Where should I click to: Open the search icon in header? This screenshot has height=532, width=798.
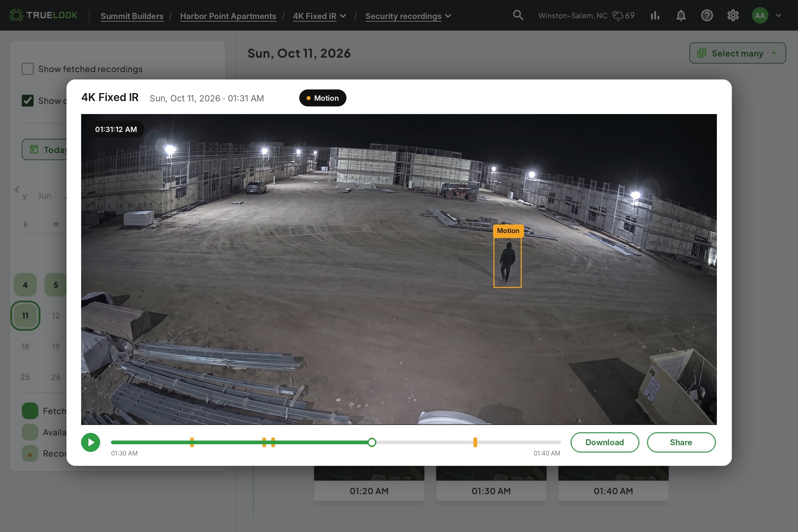pos(518,15)
